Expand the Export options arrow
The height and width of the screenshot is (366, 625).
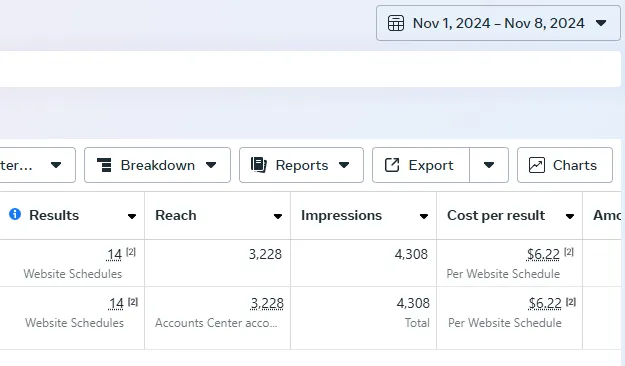(x=489, y=165)
